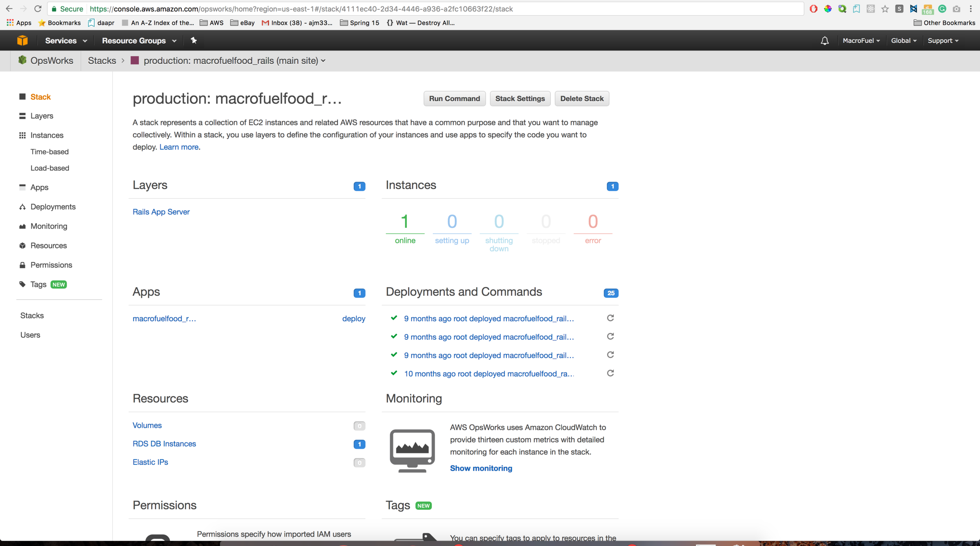The height and width of the screenshot is (546, 980).
Task: Open the Global region dropdown
Action: pos(904,40)
